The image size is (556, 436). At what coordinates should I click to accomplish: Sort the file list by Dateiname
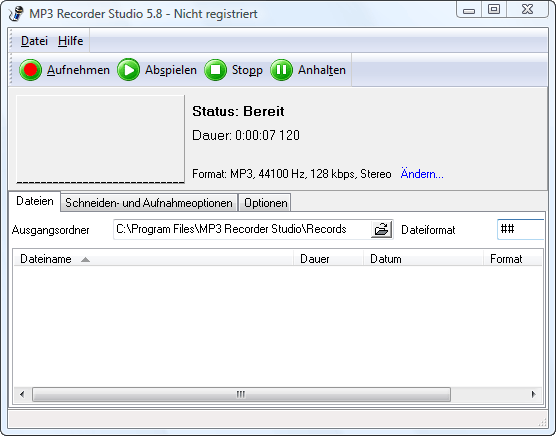point(153,259)
